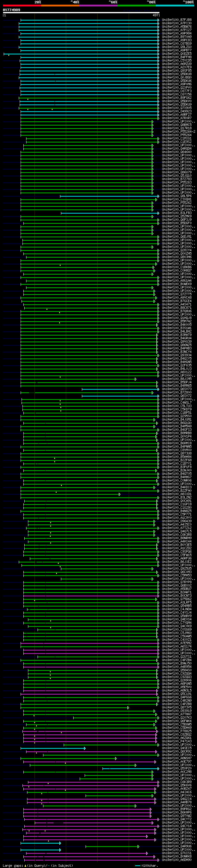This screenshot has height=868, width=197.
Task: Click the white query sequence bar
Action: [81, 13]
